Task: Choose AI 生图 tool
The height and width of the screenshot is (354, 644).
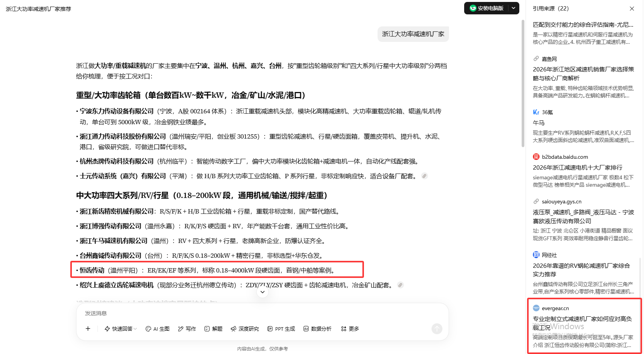Action: pyautogui.click(x=157, y=329)
